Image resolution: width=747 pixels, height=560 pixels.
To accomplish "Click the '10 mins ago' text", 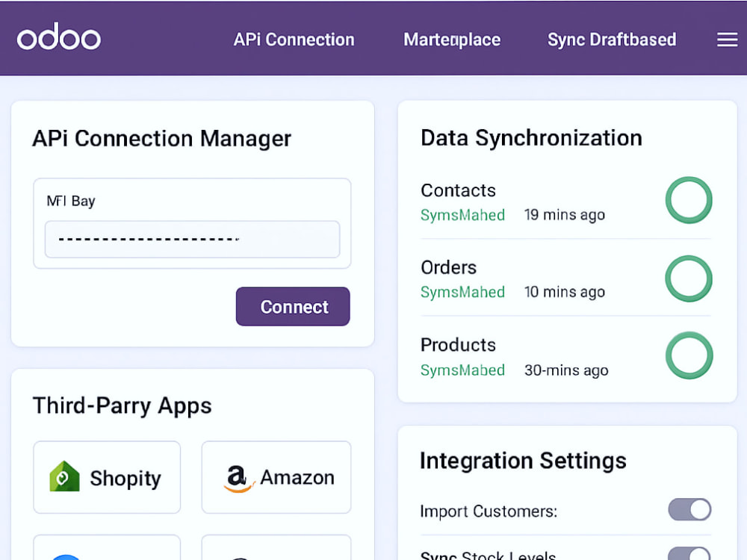I will (565, 292).
